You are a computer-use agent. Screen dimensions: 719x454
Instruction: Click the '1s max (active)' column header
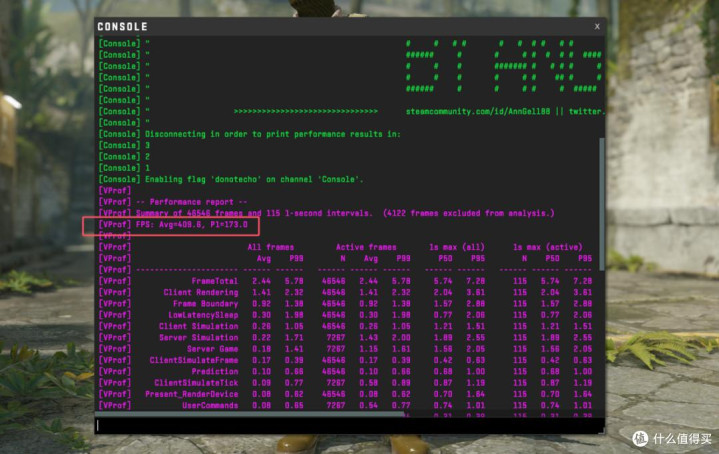click(548, 247)
